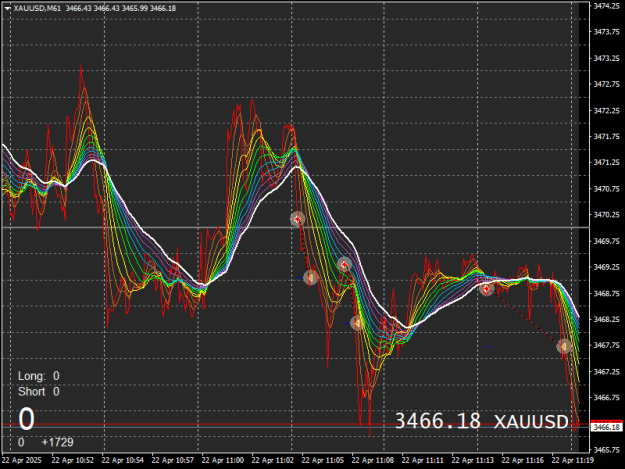Click the '22 Apr 11:16' time label
The image size is (625, 469).
point(523,460)
